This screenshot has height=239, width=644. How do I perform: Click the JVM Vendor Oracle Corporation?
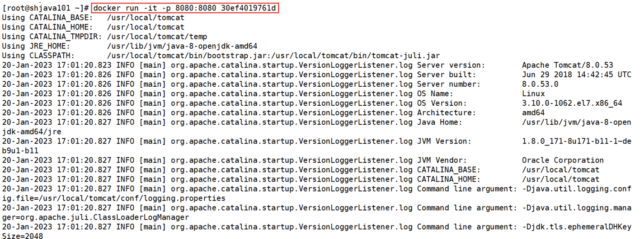(x=563, y=160)
